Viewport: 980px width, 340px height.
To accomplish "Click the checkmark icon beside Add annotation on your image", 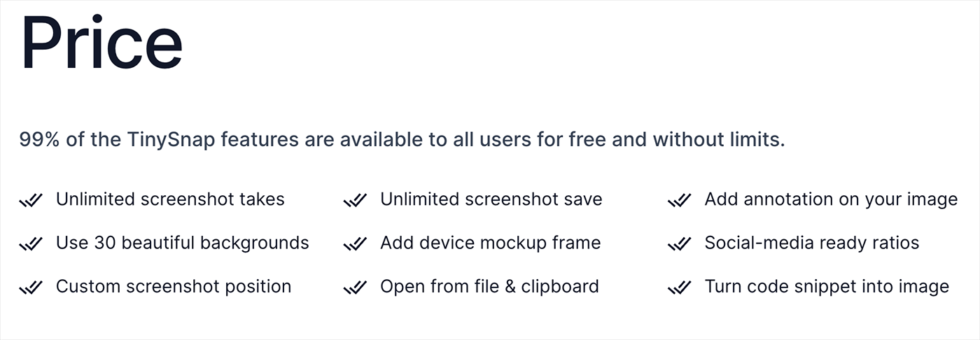I will point(680,200).
